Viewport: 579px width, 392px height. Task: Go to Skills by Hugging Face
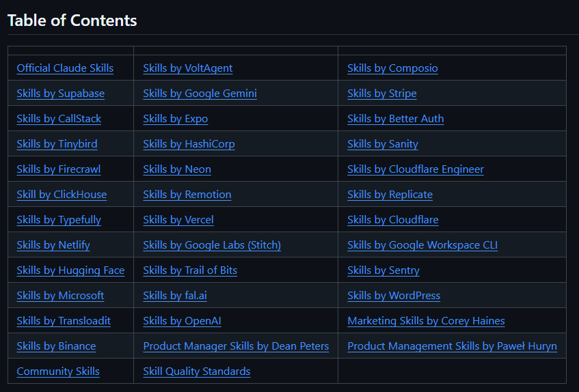coord(70,270)
